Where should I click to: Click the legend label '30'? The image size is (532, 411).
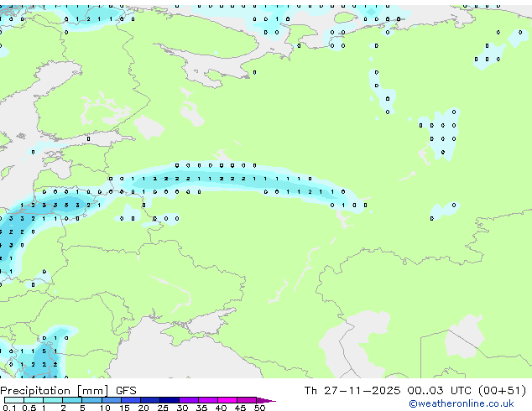(x=182, y=408)
